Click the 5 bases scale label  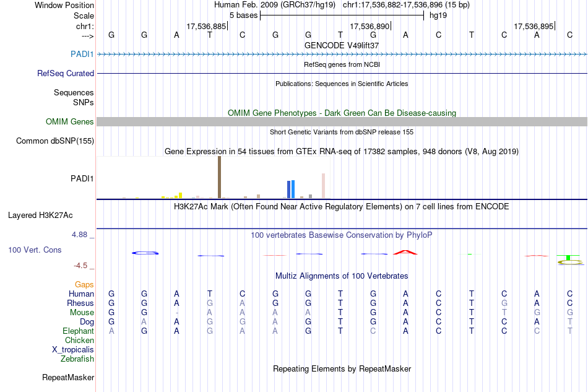[243, 15]
